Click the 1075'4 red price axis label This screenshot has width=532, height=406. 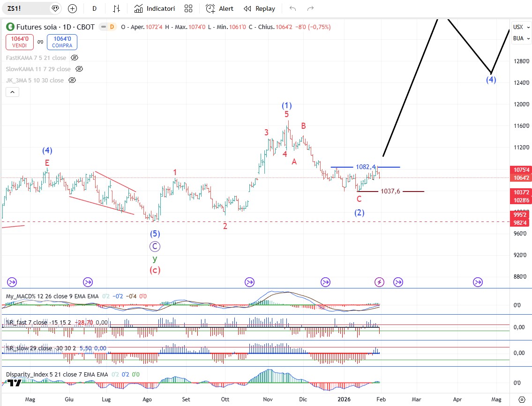(x=521, y=170)
